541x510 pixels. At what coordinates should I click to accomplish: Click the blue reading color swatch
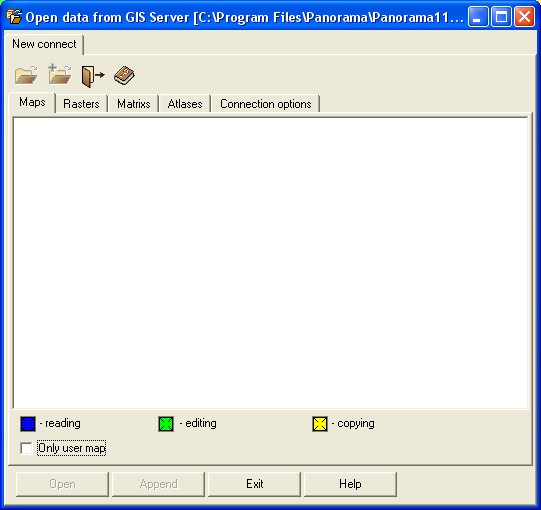point(28,424)
